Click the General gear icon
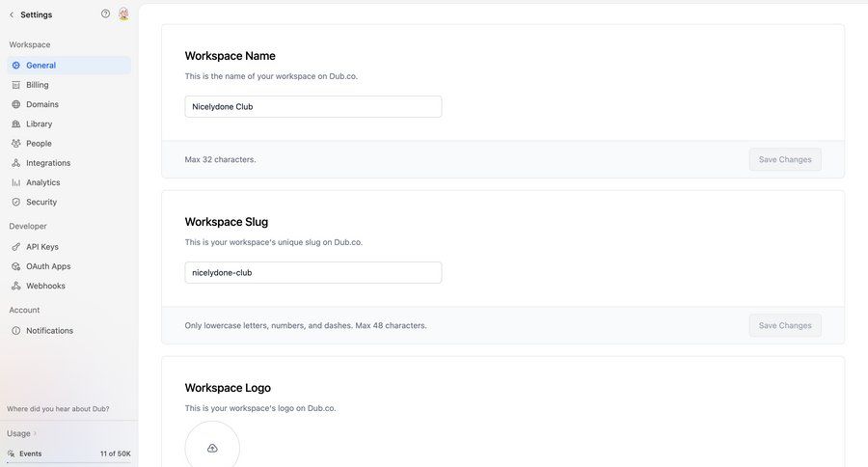The image size is (868, 467). (16, 66)
